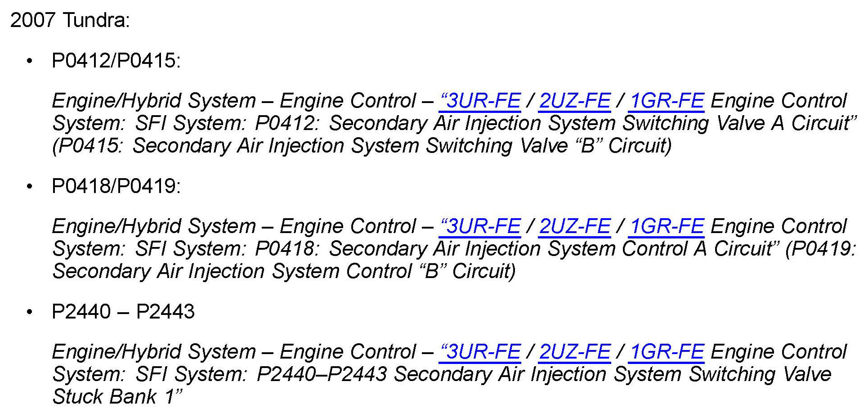
Task: Click the Control "B" Circuit text line
Action: tap(283, 272)
